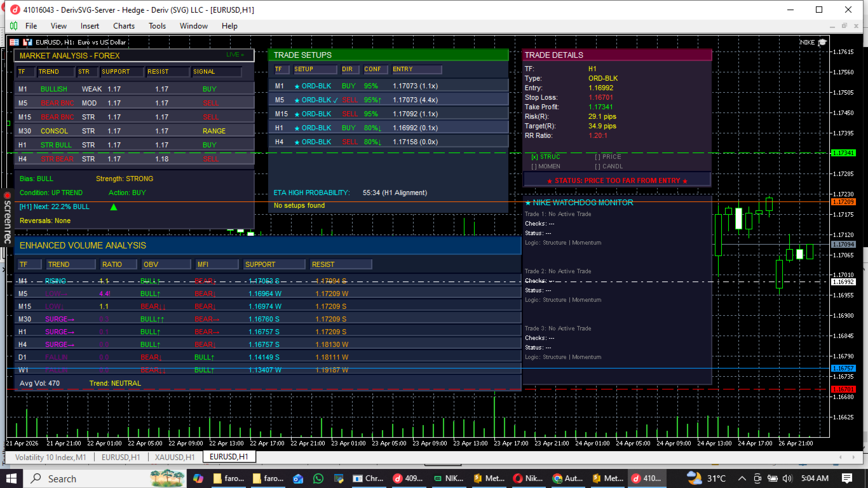Click the MetaTrader candlestick icon beside File
Viewport: 868px width, 488px height.
(x=13, y=26)
